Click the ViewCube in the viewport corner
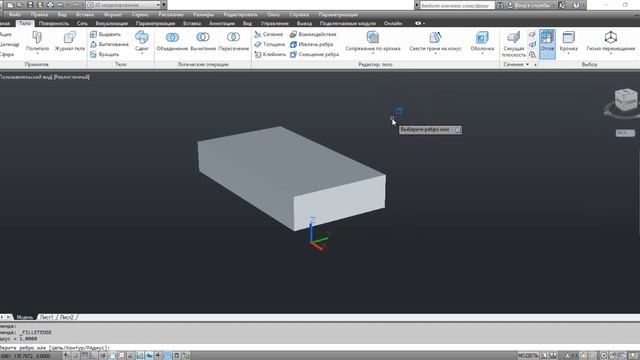This screenshot has width=640, height=360. pos(626,100)
